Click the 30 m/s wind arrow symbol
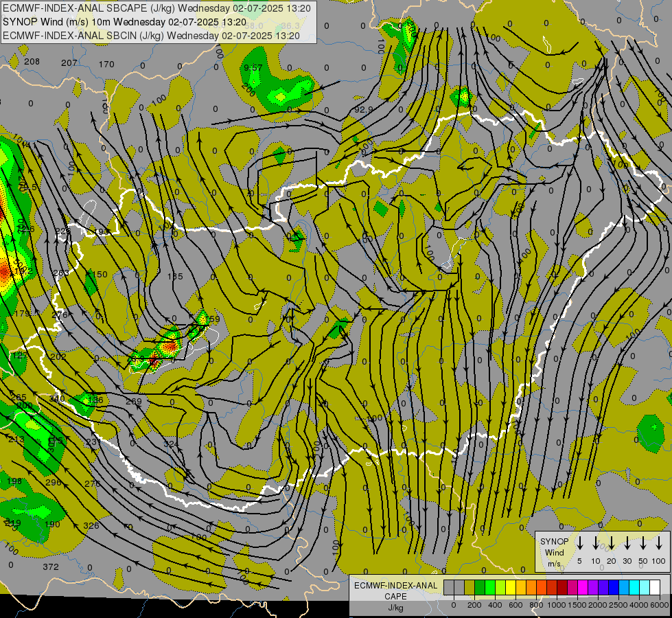This screenshot has height=618, width=672. [627, 543]
